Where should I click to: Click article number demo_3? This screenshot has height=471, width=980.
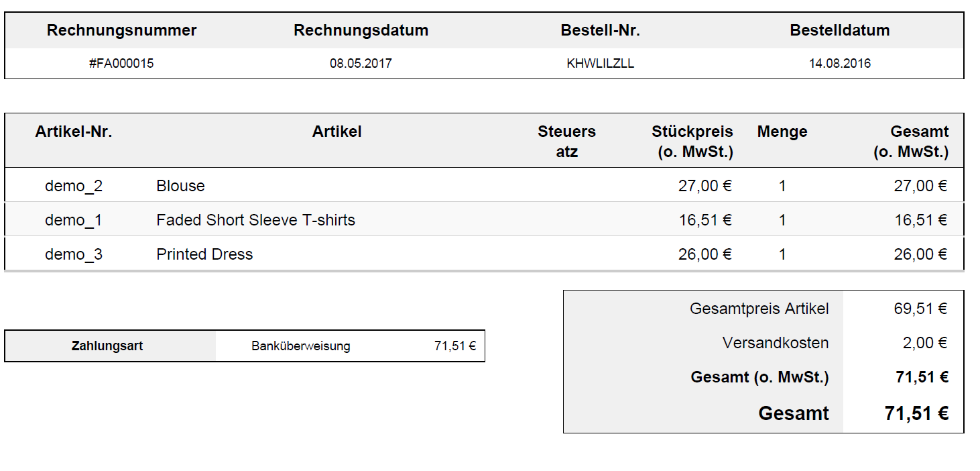coord(74,254)
